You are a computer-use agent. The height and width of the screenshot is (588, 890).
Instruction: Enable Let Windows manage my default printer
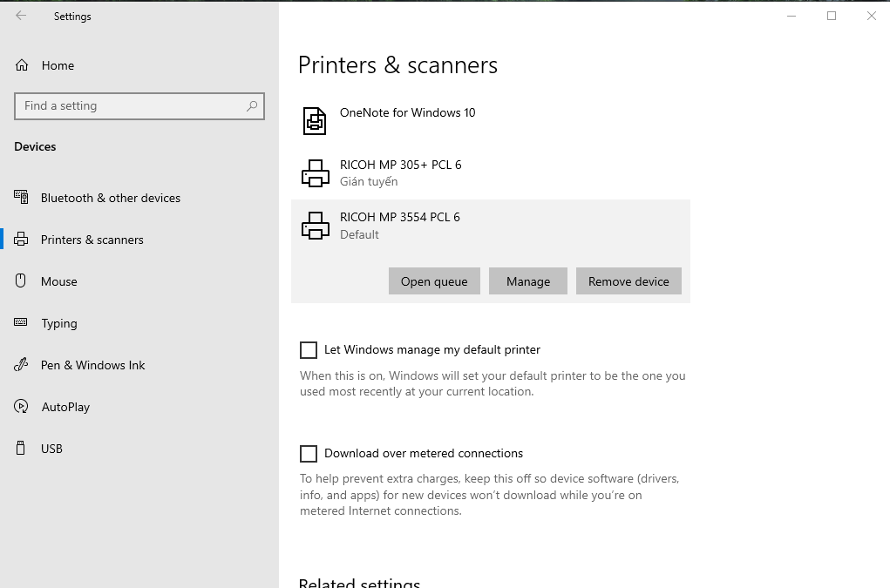309,350
